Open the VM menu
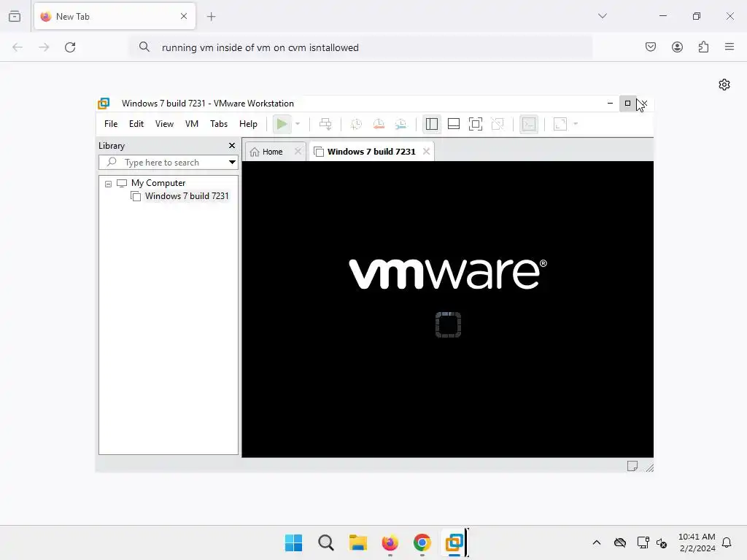This screenshot has width=747, height=560. pos(192,124)
